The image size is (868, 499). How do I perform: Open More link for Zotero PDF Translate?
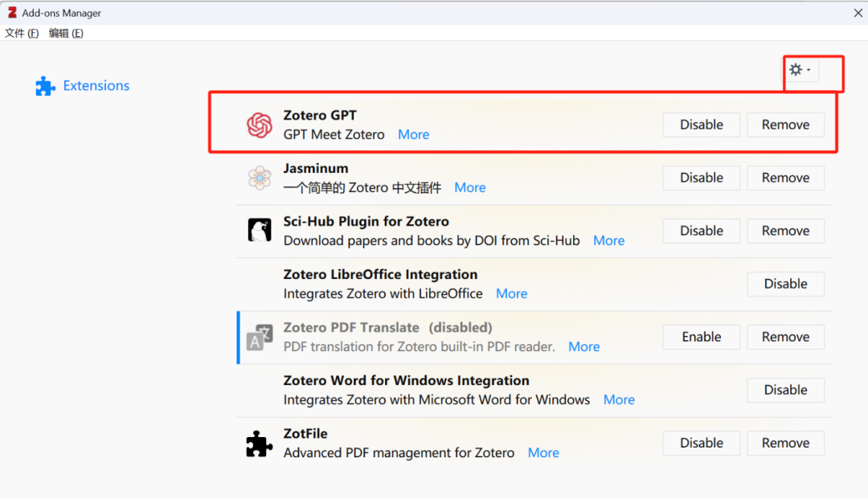[x=584, y=347]
